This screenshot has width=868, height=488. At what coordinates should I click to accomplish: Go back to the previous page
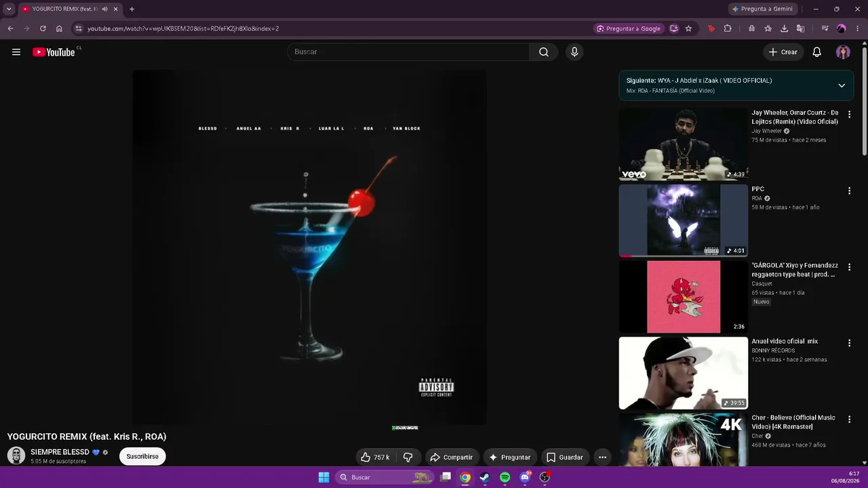pyautogui.click(x=10, y=28)
